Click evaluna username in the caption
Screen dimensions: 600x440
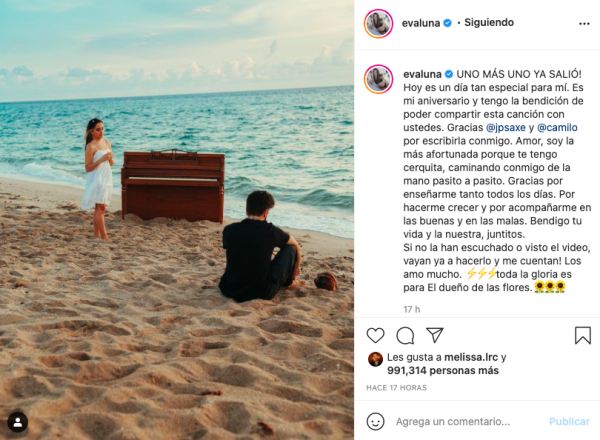point(422,74)
